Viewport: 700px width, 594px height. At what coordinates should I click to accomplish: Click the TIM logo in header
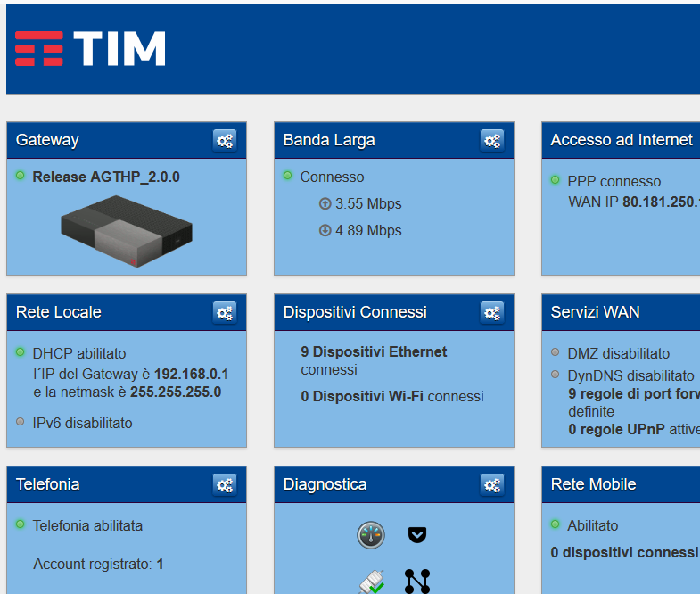[x=90, y=49]
